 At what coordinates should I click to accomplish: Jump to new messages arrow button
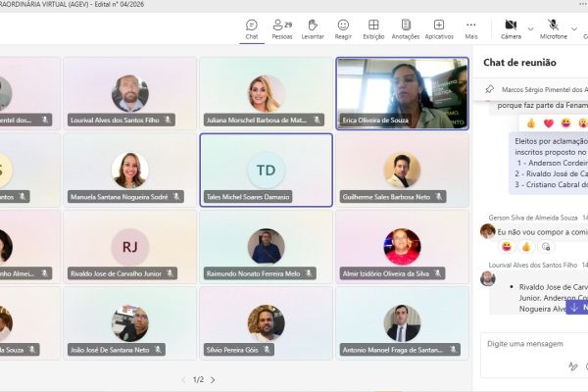coord(577,307)
